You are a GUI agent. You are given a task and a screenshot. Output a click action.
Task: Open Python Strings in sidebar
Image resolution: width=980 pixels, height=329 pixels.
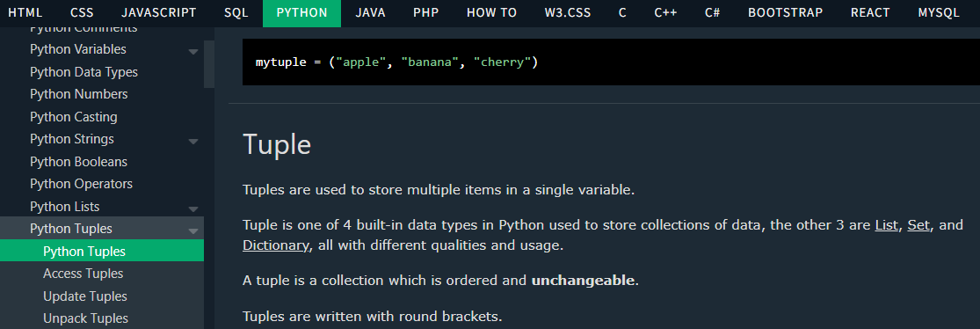coord(72,139)
